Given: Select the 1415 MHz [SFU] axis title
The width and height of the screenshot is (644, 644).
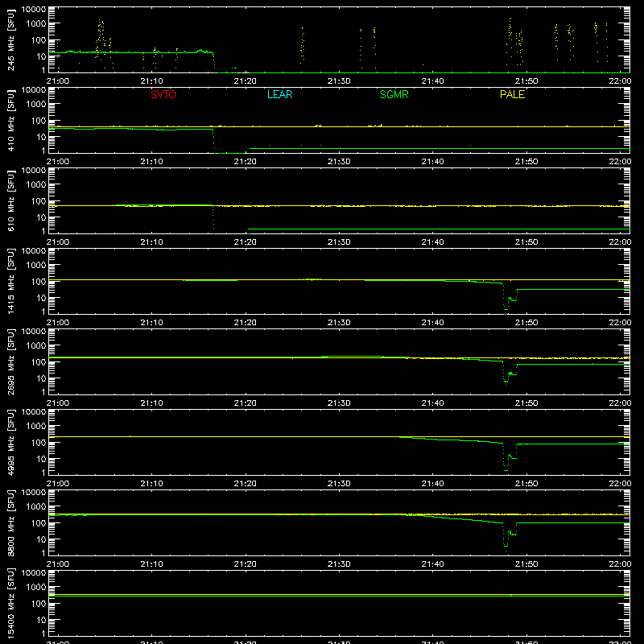Looking at the screenshot, I should [x=10, y=281].
